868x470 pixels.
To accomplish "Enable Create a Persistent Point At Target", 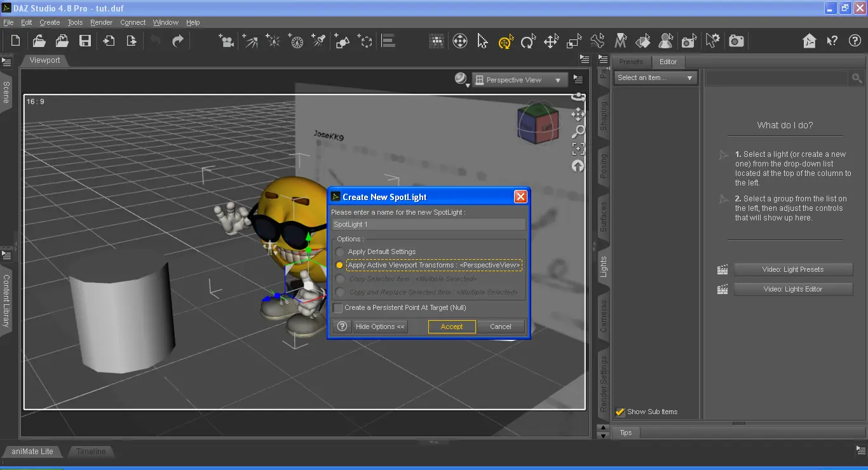I will pos(338,308).
